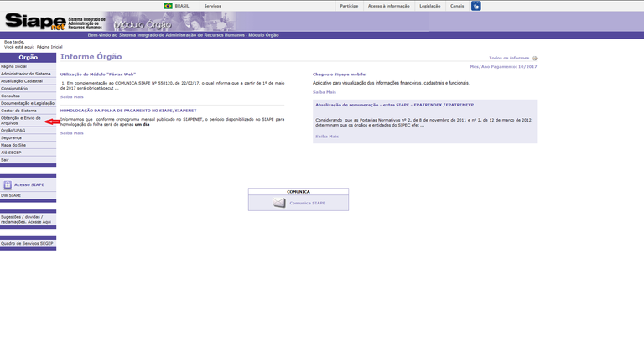The height and width of the screenshot is (362, 644).
Task: Click Todos os informes link
Action: (x=509, y=59)
